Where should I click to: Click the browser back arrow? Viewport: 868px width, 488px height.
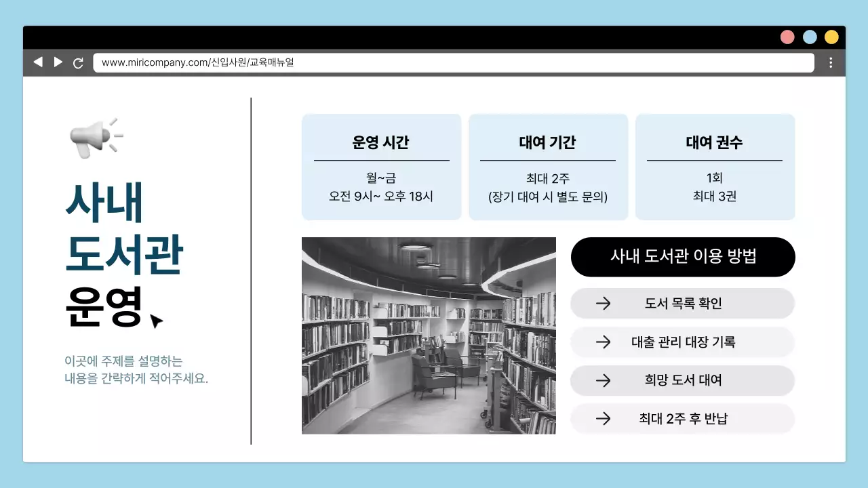tap(38, 62)
